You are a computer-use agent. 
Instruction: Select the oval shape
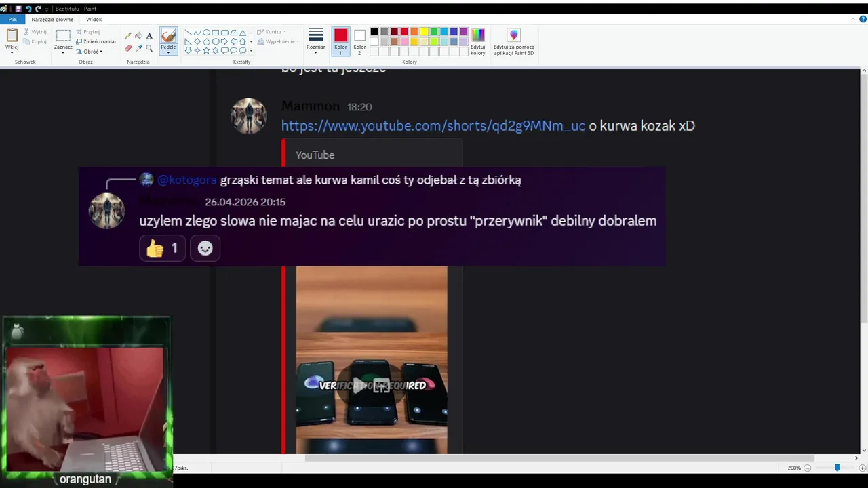(x=206, y=33)
